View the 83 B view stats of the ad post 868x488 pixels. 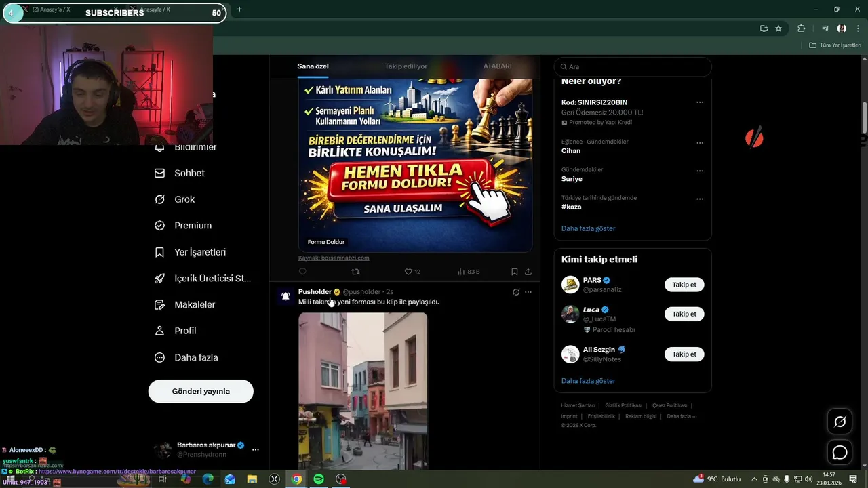[469, 272]
